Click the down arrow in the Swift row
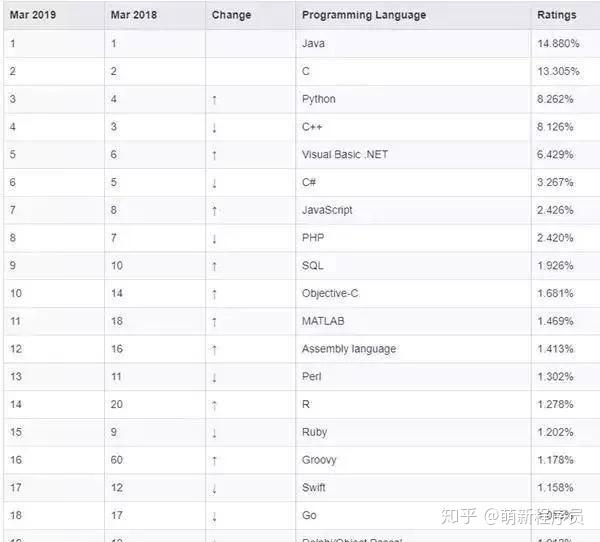The width and height of the screenshot is (600, 542). pos(214,488)
